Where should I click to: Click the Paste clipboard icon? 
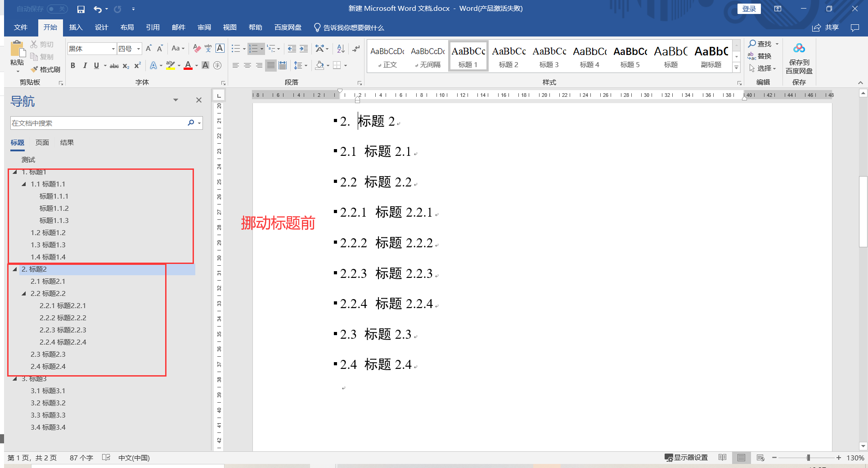18,50
